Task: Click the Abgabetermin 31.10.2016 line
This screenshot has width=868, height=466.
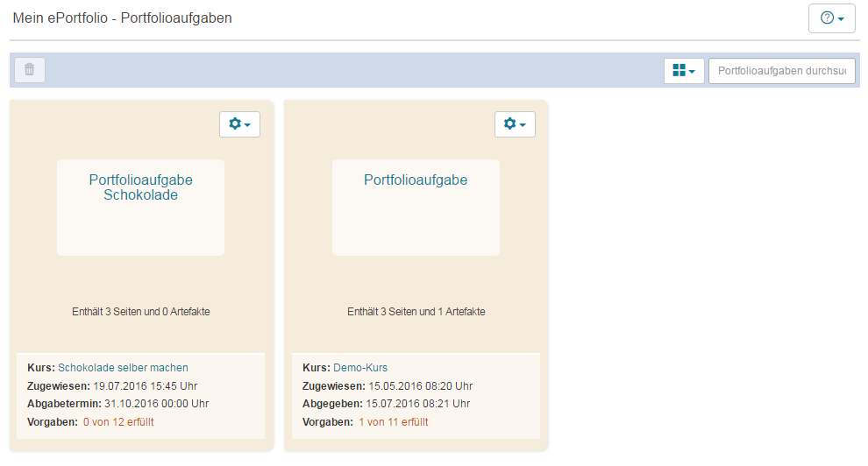Action: [117, 404]
